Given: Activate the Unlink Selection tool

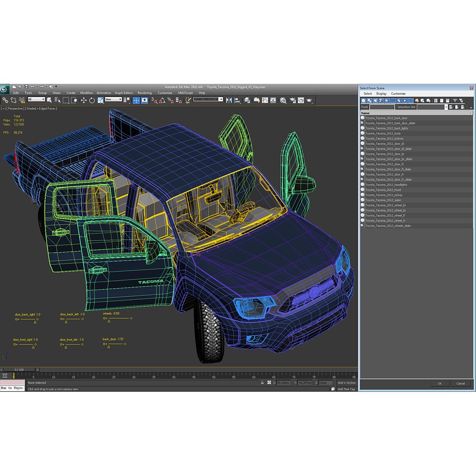Looking at the screenshot, I should pos(13,100).
